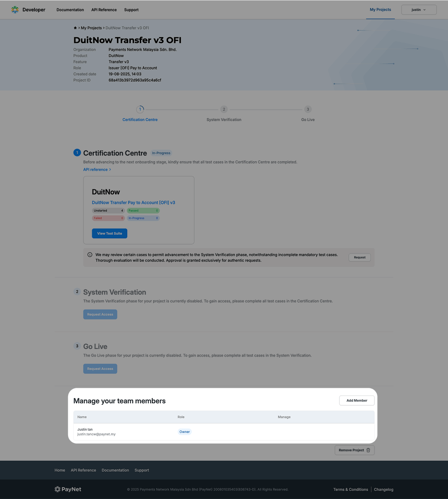Click View Test Suite button
The image size is (448, 499).
click(109, 233)
